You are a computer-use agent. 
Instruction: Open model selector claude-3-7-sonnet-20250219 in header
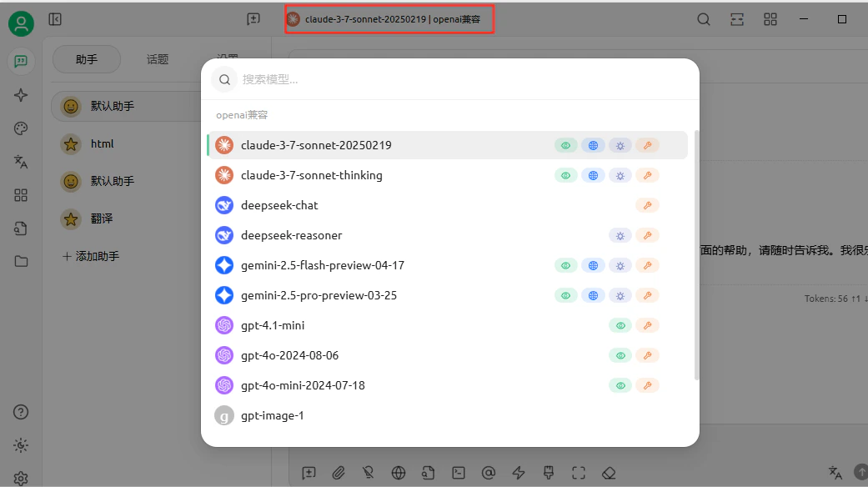click(389, 19)
